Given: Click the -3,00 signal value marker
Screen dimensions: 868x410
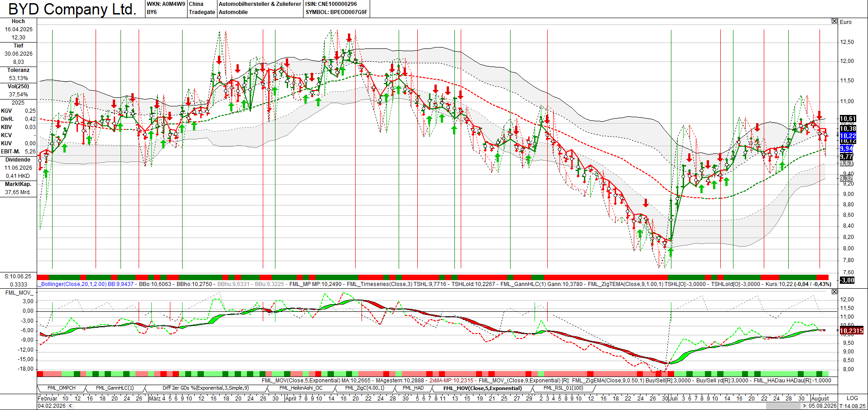Looking at the screenshot, I should pyautogui.click(x=847, y=280).
